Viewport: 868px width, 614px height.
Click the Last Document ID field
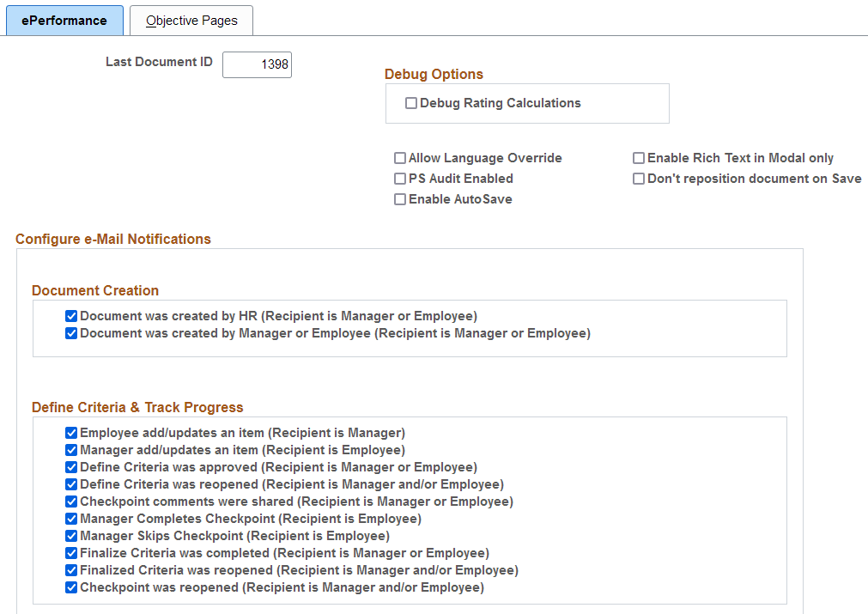[x=257, y=64]
